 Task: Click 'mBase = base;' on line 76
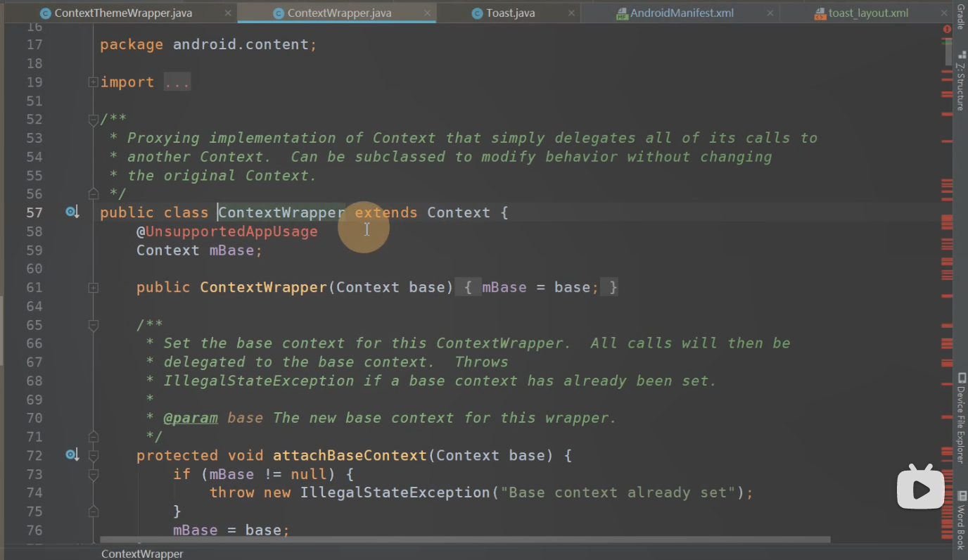[231, 530]
